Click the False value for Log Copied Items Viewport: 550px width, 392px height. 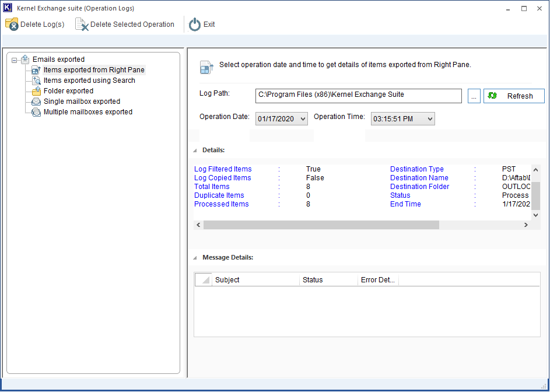point(315,178)
